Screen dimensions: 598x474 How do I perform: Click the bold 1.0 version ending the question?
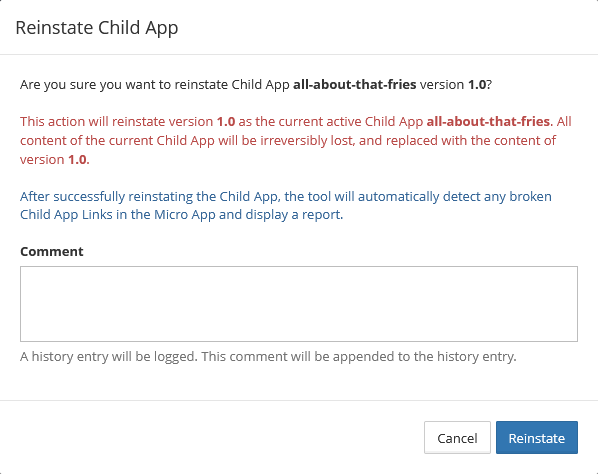[477, 84]
